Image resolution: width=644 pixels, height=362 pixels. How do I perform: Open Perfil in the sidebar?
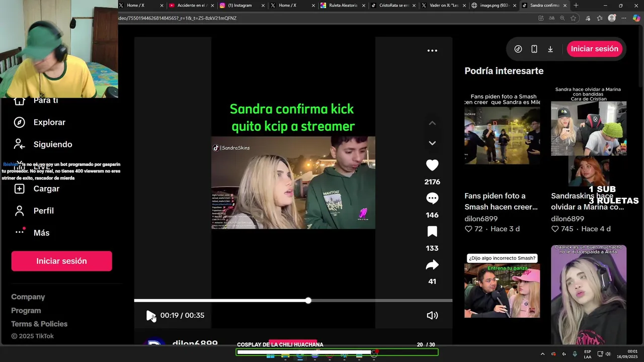click(43, 211)
